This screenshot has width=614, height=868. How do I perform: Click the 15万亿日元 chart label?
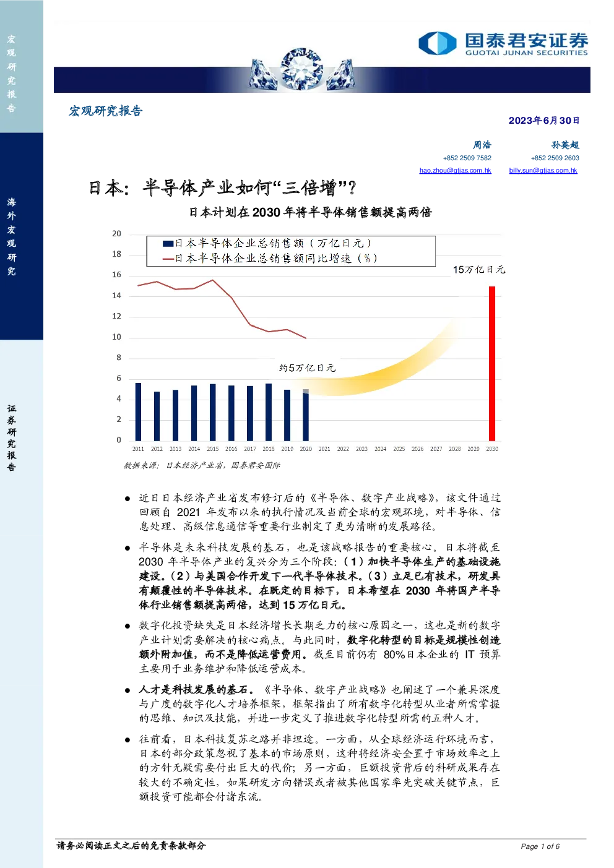point(479,270)
